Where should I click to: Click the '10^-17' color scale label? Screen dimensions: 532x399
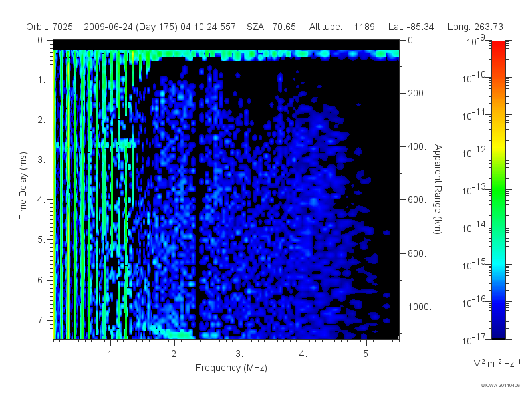click(x=475, y=339)
